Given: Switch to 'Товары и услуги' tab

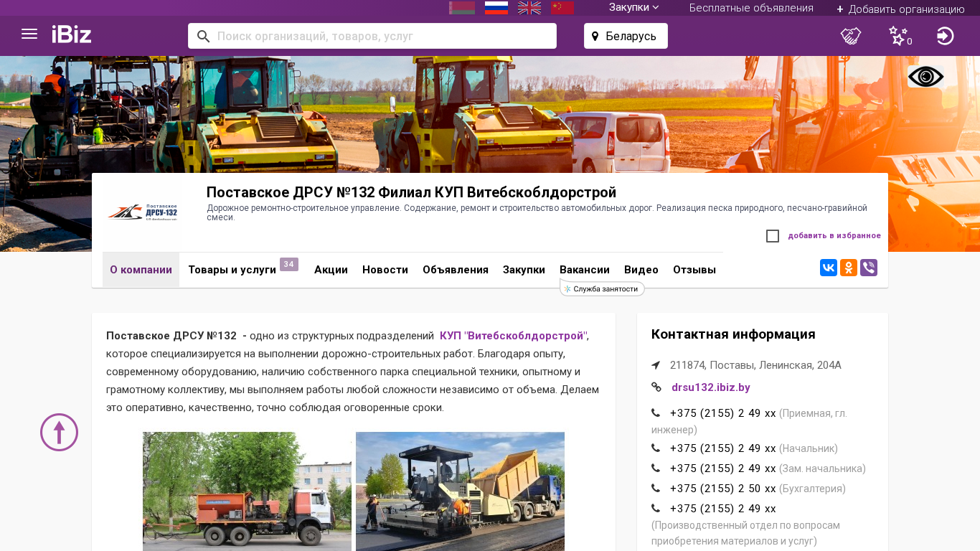Looking at the screenshot, I should [x=232, y=270].
